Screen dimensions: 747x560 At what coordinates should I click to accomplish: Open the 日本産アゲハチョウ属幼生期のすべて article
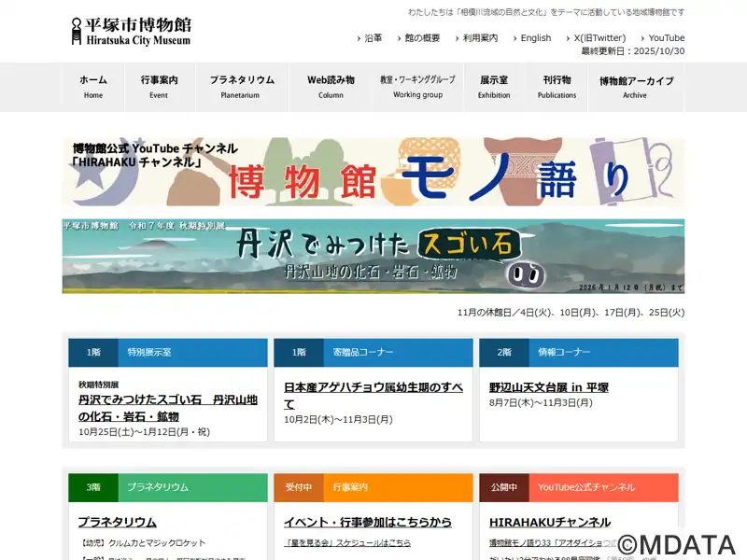(373, 396)
